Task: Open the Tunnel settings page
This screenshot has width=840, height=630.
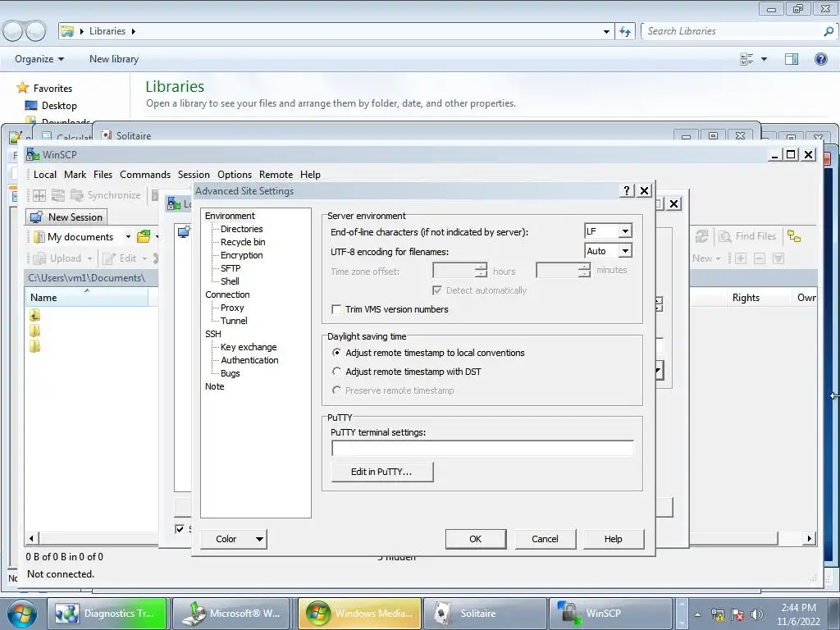Action: pos(234,321)
